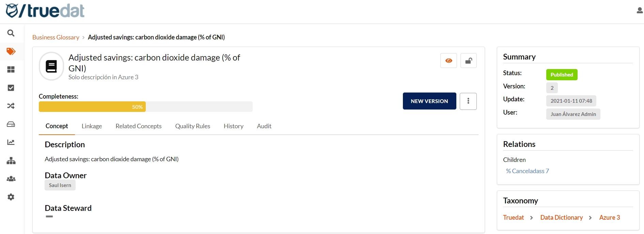
Task: Click the 50% completeness progress bar
Action: [145, 107]
